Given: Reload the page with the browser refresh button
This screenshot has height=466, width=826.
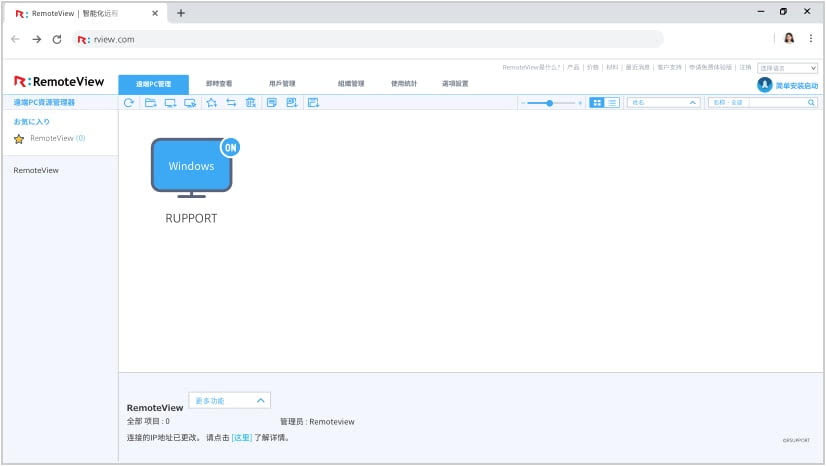Looking at the screenshot, I should (57, 39).
